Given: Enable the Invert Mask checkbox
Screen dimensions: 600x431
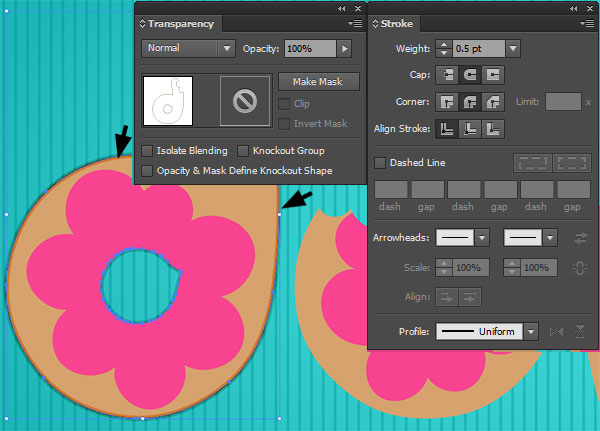Looking at the screenshot, I should (284, 124).
